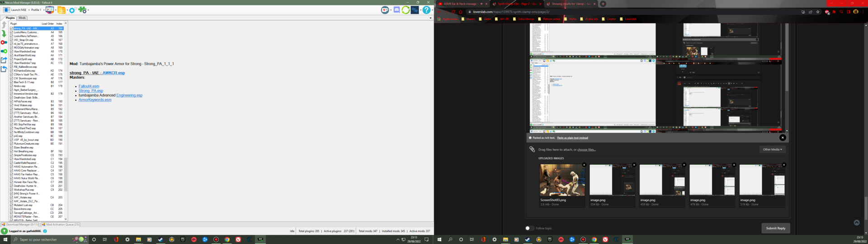Switch to the ASMR Ear & Neck massage browser tab
The width and height of the screenshot is (868, 244).
point(463,4)
